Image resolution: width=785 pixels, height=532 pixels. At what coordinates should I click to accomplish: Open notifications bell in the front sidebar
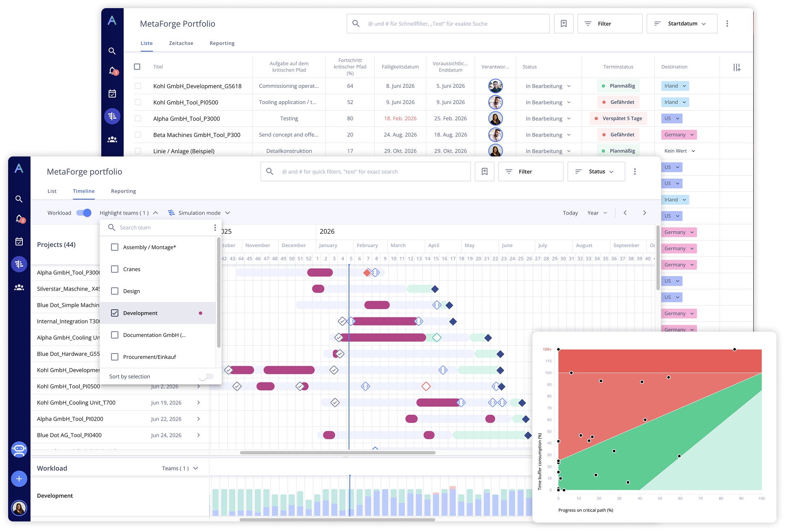click(x=19, y=219)
